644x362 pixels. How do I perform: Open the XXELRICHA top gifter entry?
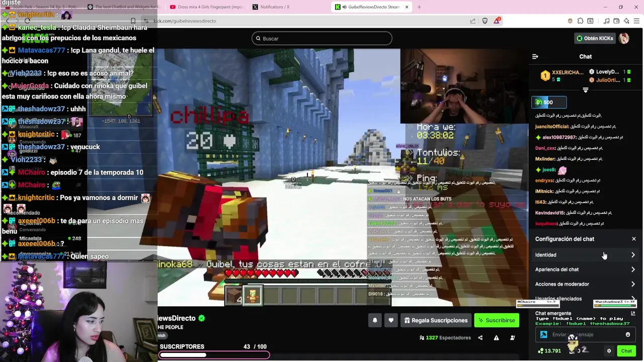tap(561, 76)
